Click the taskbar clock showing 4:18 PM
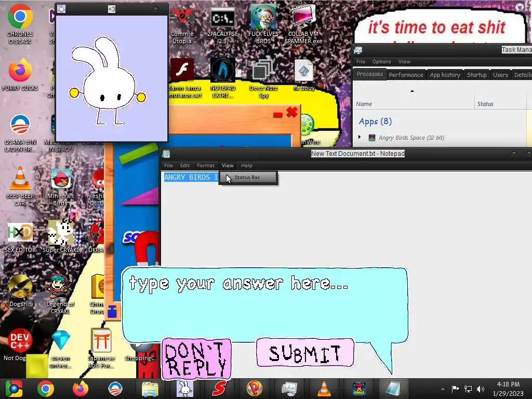Viewport: 532px width, 399px height. point(508,389)
